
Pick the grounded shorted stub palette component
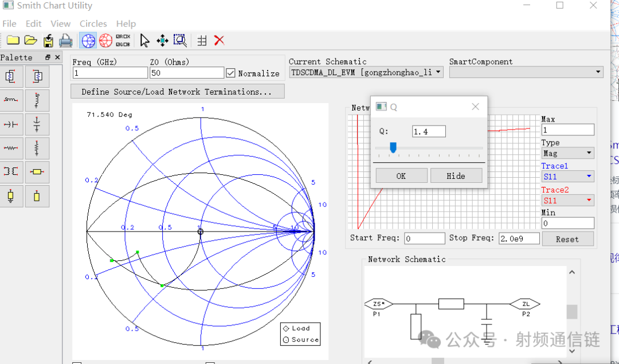[x=11, y=196]
